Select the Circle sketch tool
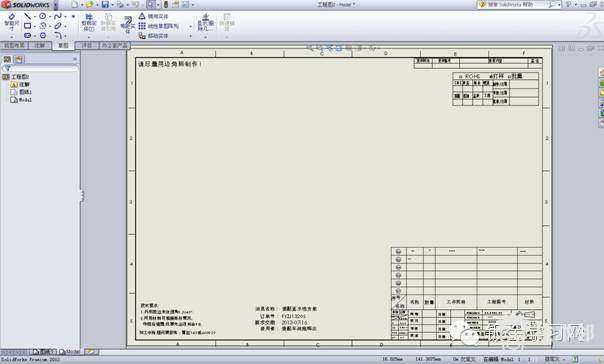This screenshot has height=364, width=604. [x=42, y=16]
